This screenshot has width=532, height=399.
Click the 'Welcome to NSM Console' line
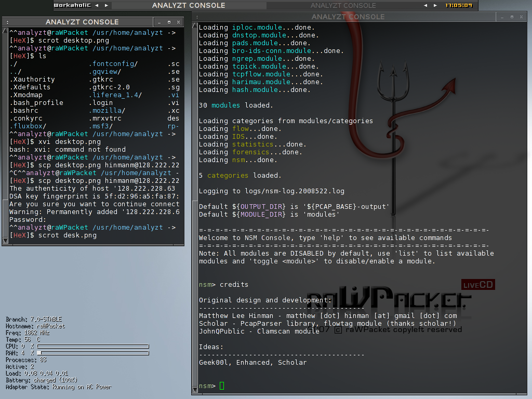click(x=325, y=238)
